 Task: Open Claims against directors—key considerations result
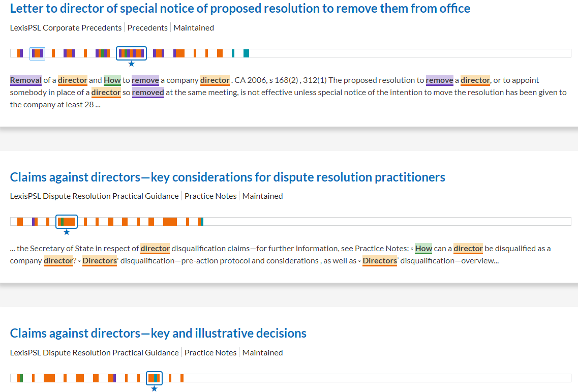[227, 177]
